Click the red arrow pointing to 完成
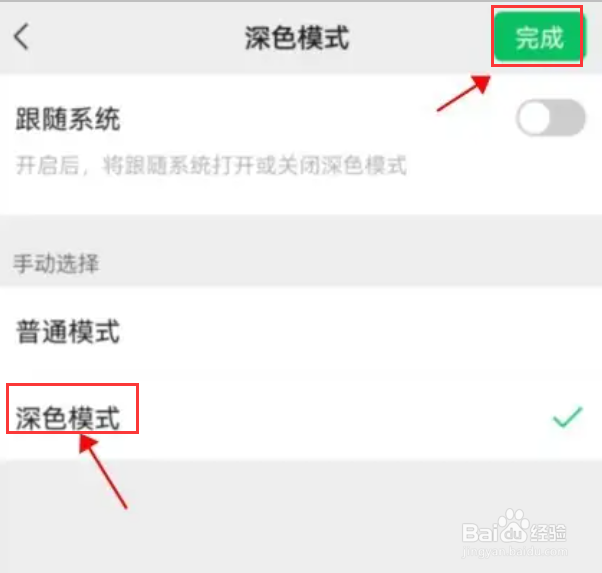 464,94
